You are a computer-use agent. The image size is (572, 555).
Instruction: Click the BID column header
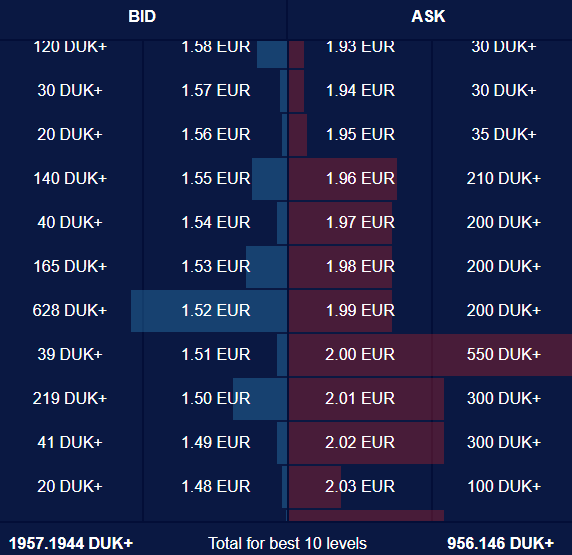(142, 16)
